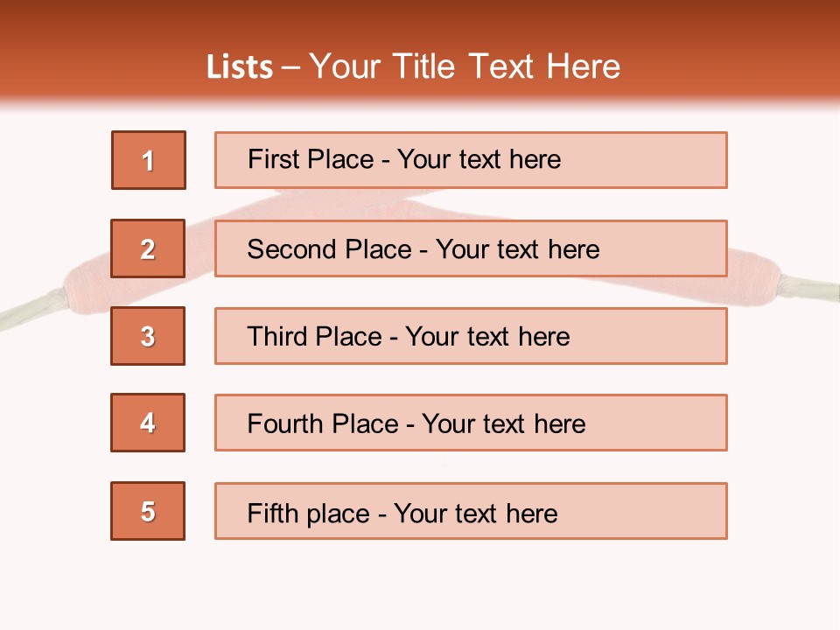Image resolution: width=840 pixels, height=630 pixels.
Task: Click the number 1 box
Action: tap(149, 160)
